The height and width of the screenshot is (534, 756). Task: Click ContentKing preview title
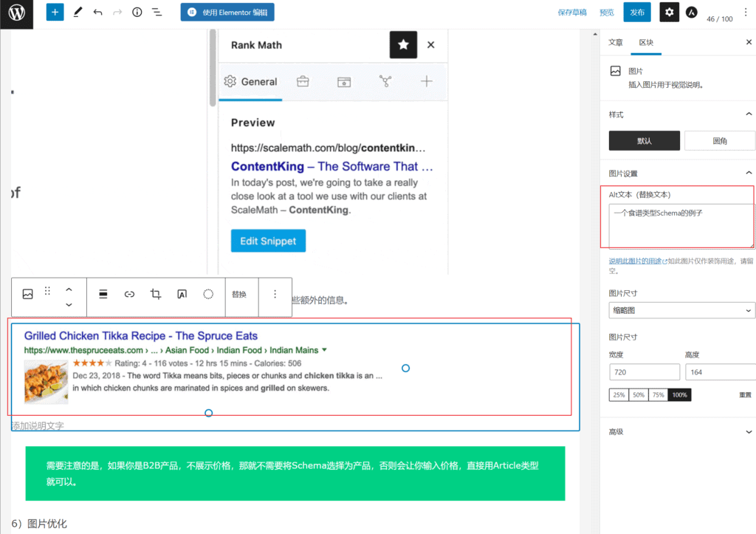coord(331,166)
